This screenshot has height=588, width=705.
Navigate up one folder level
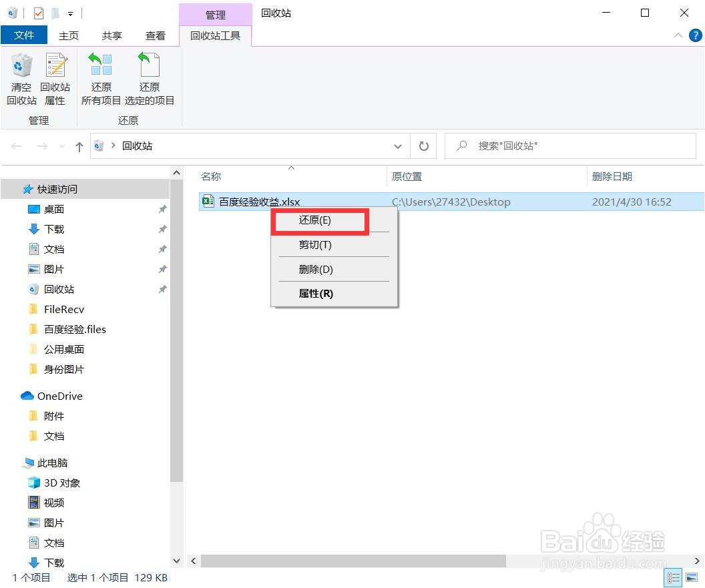point(79,146)
